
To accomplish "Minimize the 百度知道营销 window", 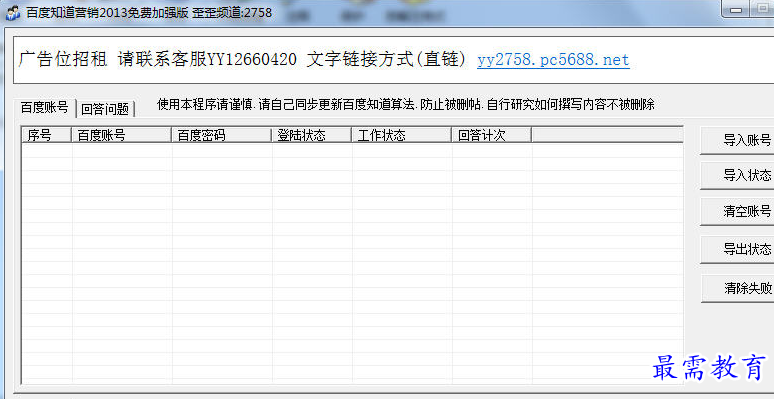I will 735,10.
